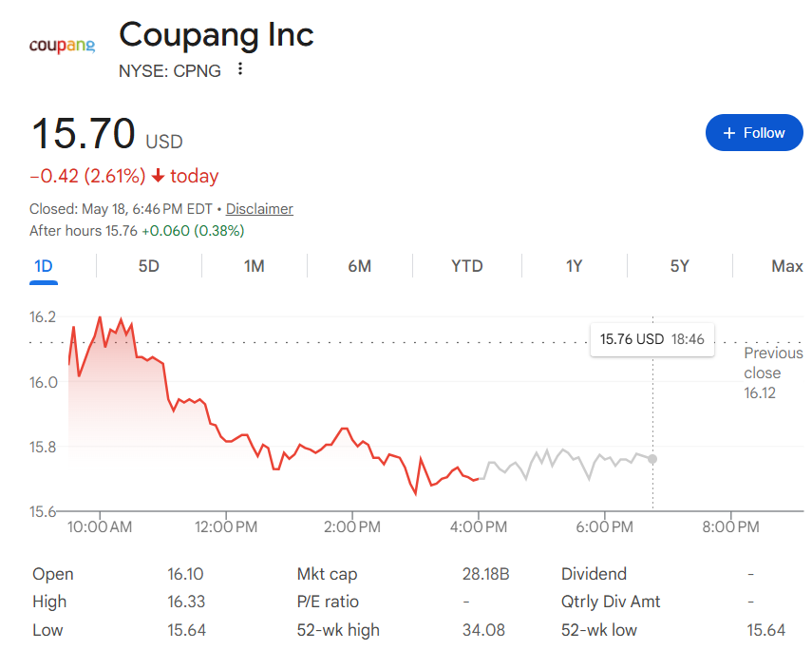Select the 1D time range tab

44,266
